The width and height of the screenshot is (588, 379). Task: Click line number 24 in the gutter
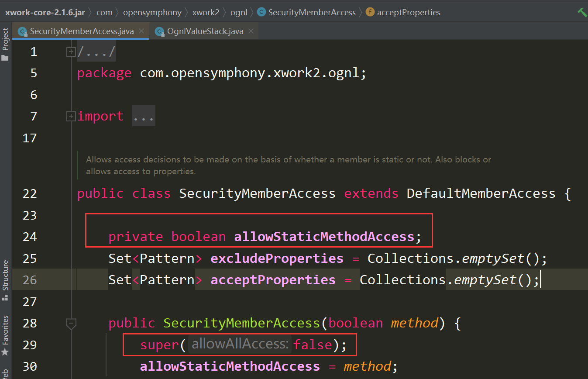30,237
